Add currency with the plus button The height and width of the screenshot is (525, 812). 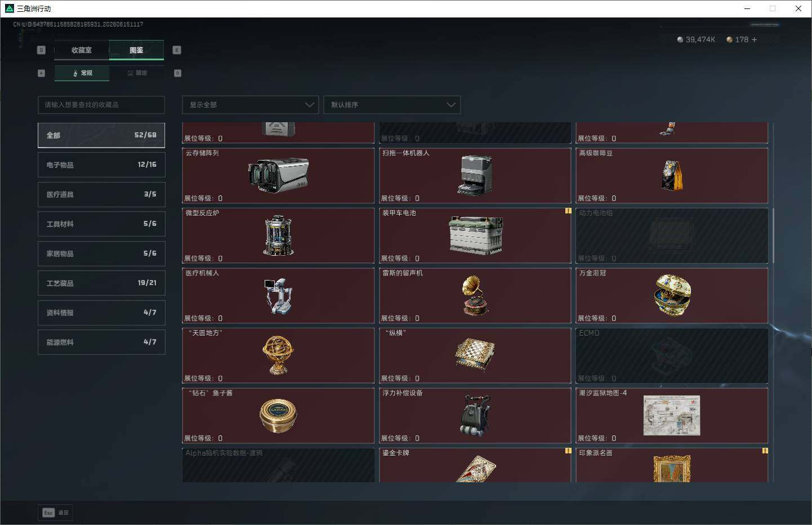[754, 39]
